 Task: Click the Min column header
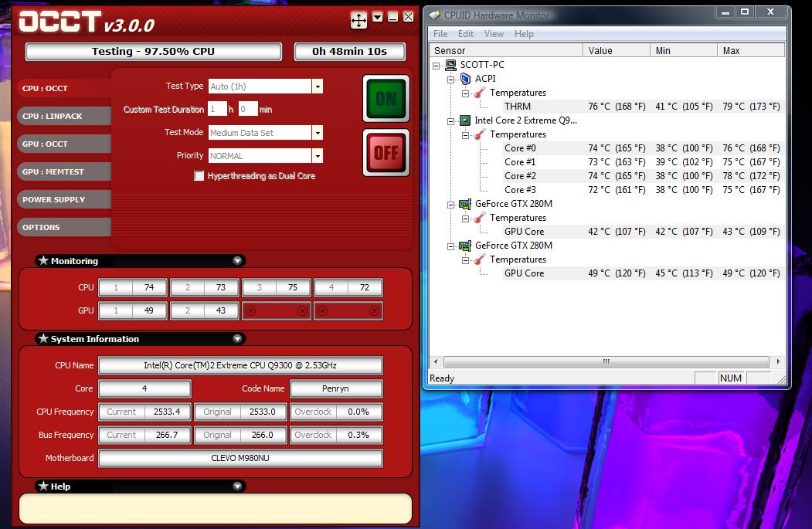684,50
